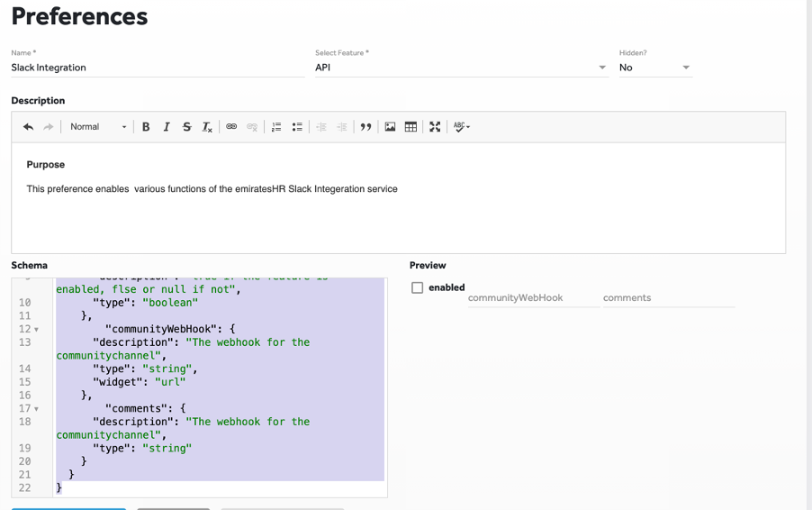Insert a block quote
812x510 pixels.
(x=365, y=127)
